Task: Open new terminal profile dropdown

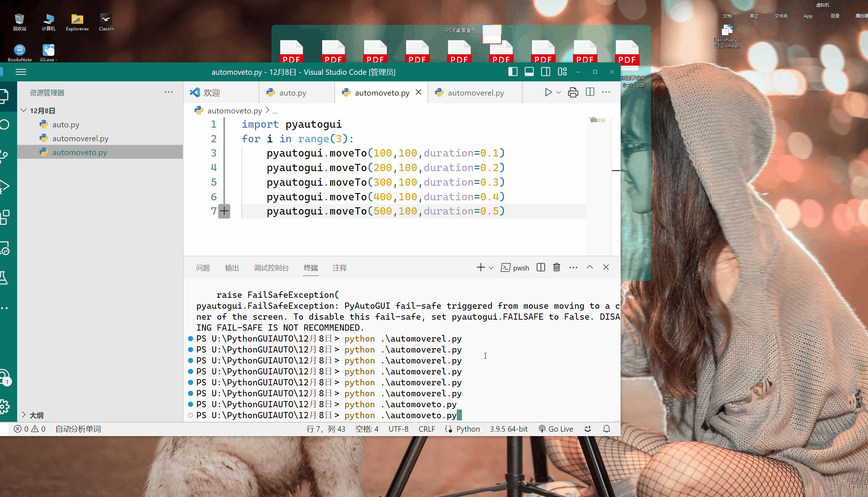Action: point(491,268)
